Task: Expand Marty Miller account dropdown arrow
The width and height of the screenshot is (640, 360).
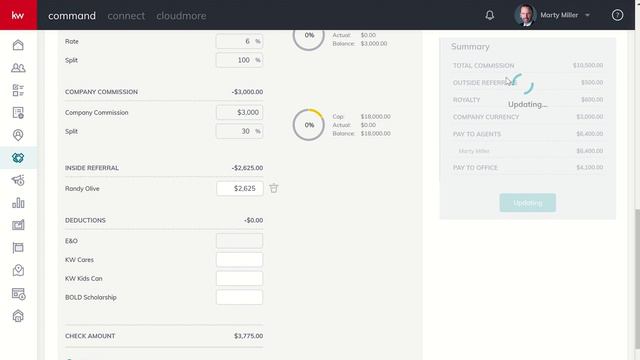Action: tap(587, 15)
